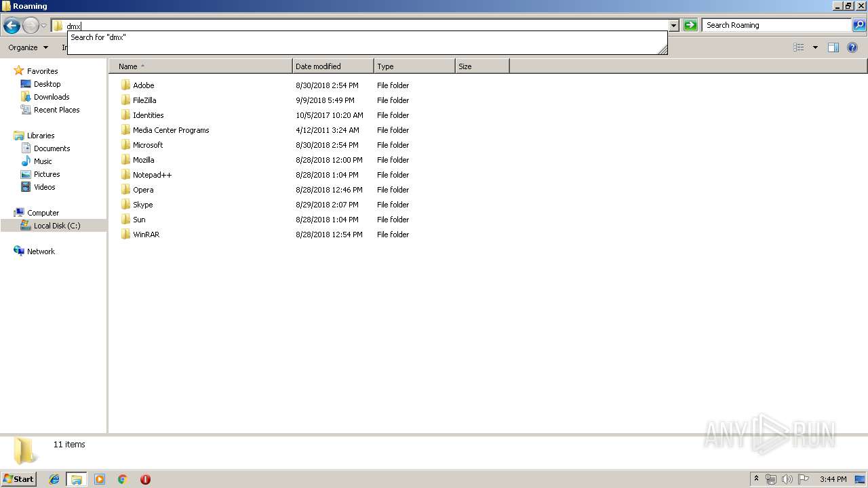868x488 pixels.
Task: Select the Mozilla folder icon
Action: click(x=125, y=160)
